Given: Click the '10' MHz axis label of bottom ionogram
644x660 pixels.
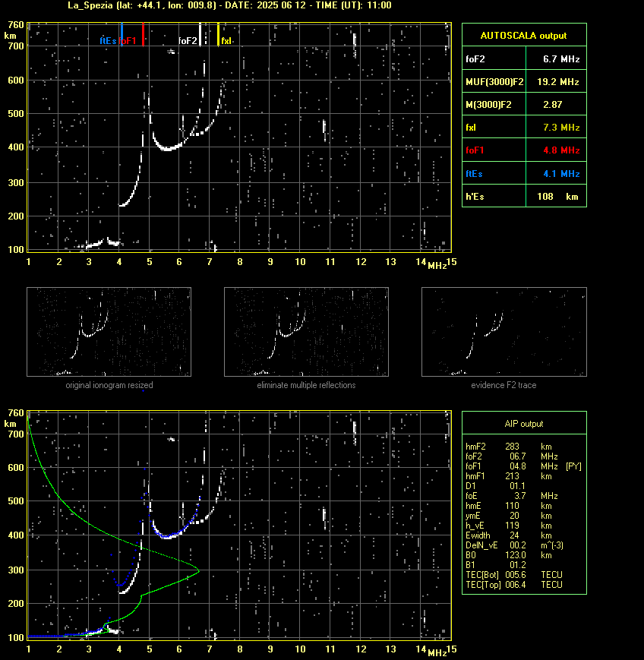Looking at the screenshot, I should pos(300,649).
